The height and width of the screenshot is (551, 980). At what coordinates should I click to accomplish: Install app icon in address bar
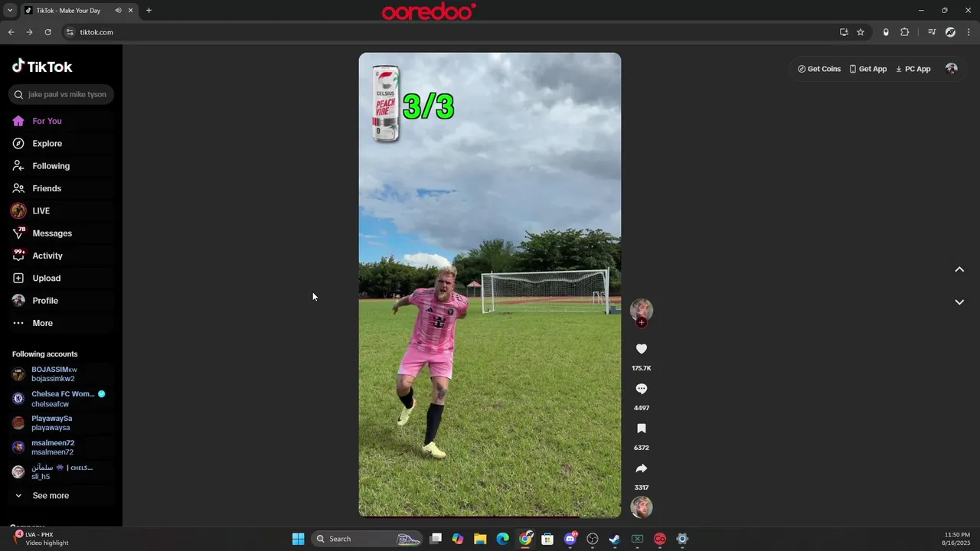[x=844, y=32]
